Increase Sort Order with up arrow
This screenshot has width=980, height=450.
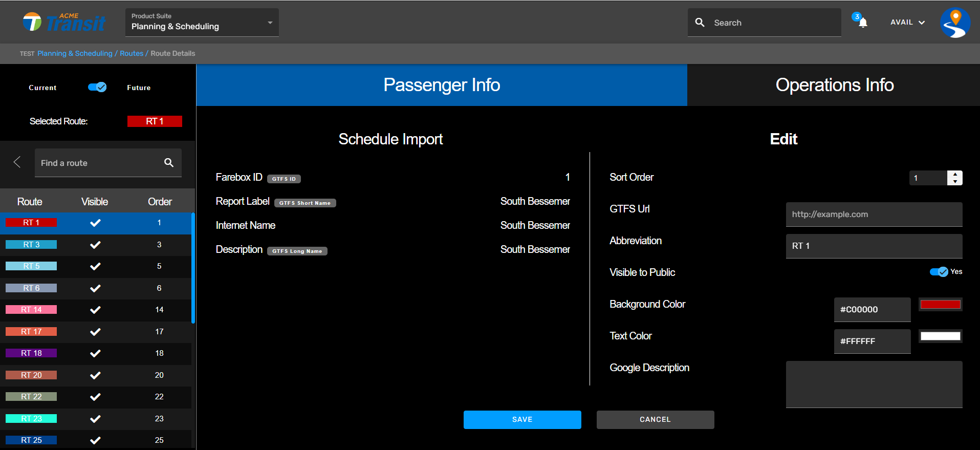pyautogui.click(x=955, y=175)
